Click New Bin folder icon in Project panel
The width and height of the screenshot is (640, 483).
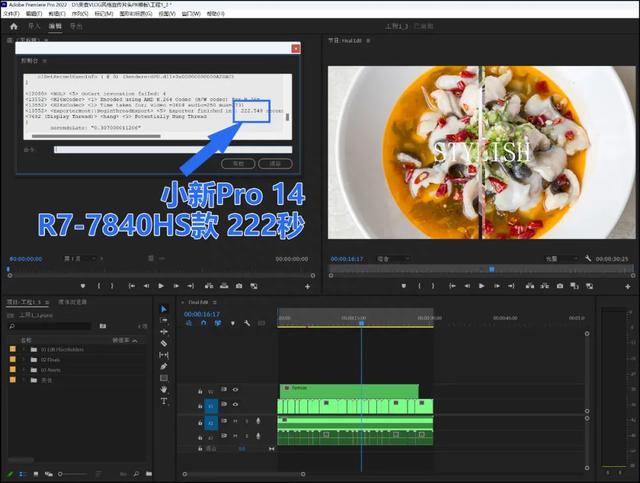(149, 474)
